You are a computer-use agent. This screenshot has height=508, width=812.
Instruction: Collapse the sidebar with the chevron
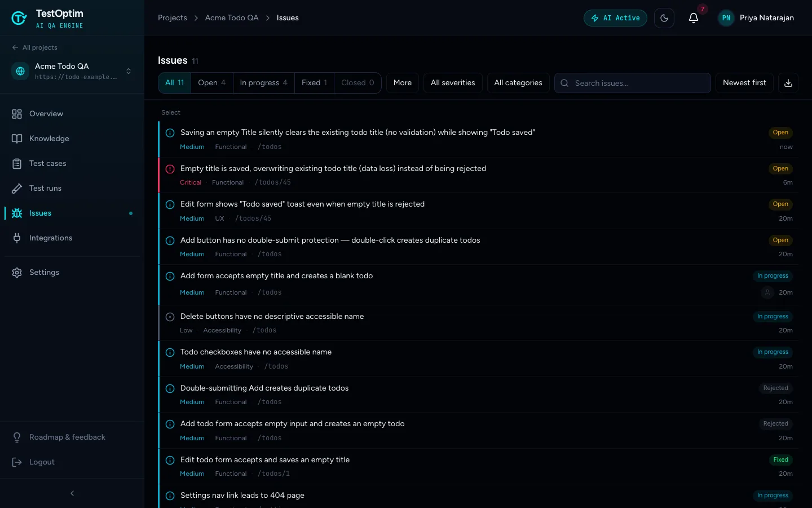72,493
